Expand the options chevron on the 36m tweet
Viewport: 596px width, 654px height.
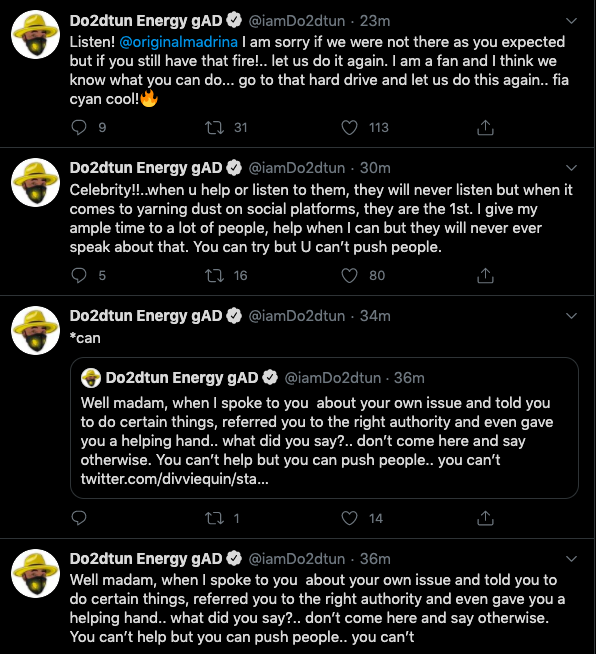571,558
